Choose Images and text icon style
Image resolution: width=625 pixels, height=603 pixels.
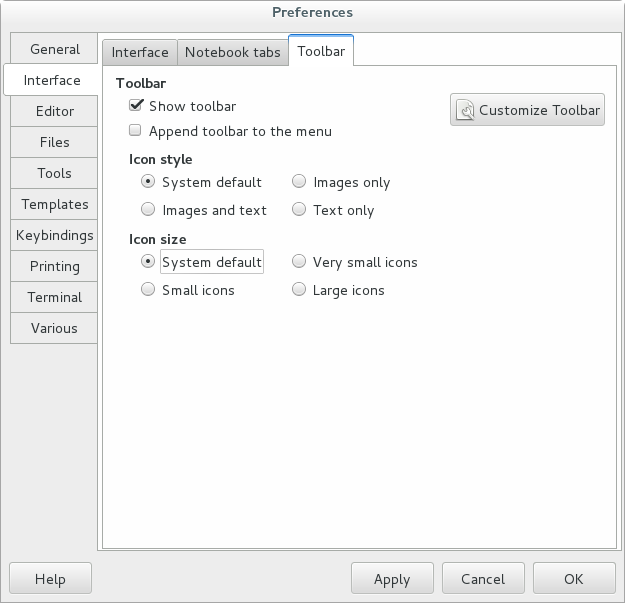coord(148,210)
